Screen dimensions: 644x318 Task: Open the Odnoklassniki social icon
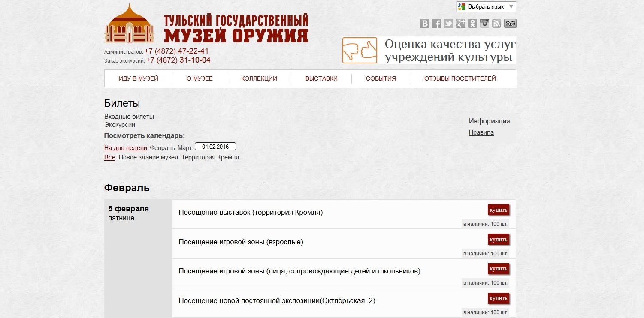[472, 24]
